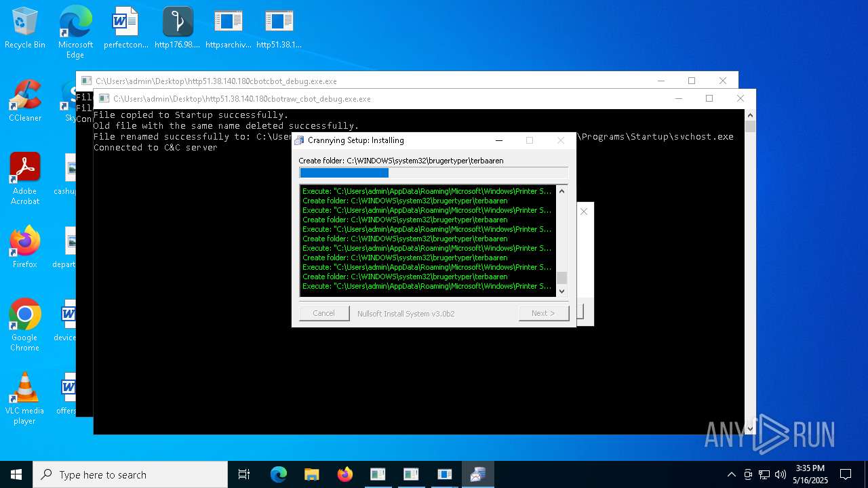Screen dimensions: 868x488
Task: Open Adobe Acrobat desktop shortcut
Action: pyautogui.click(x=25, y=179)
